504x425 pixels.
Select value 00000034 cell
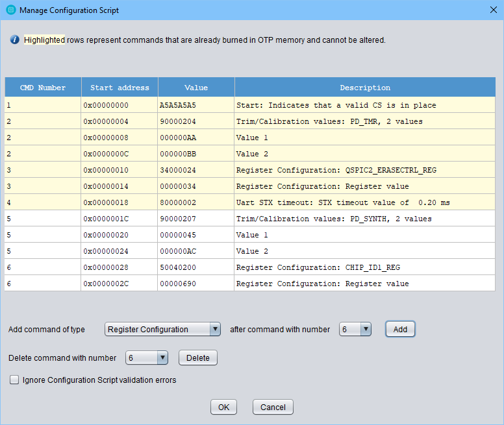coord(196,186)
